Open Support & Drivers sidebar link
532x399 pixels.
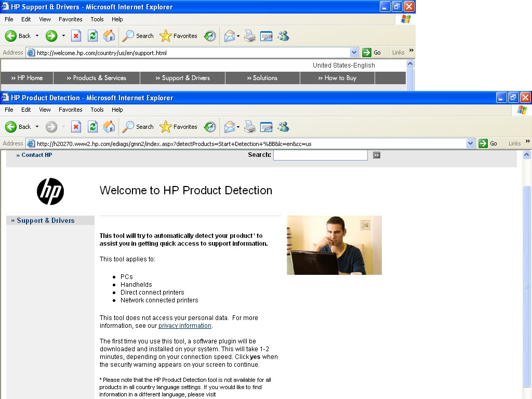click(x=43, y=220)
